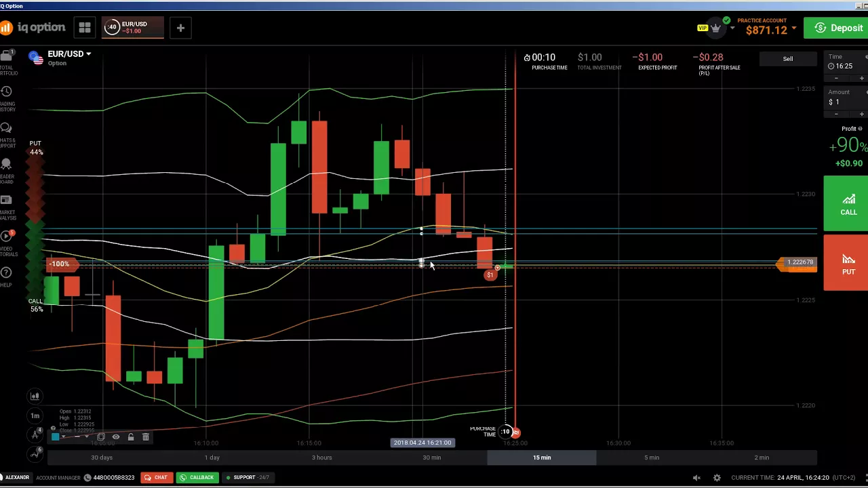Viewport: 868px width, 488px height.
Task: Open Chats & Support in the sidebar
Action: 6,134
